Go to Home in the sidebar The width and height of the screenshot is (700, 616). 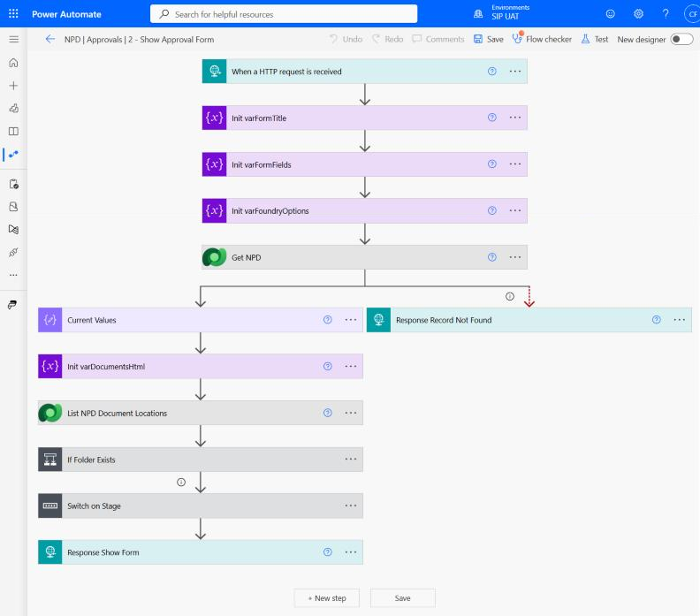pyautogui.click(x=14, y=63)
